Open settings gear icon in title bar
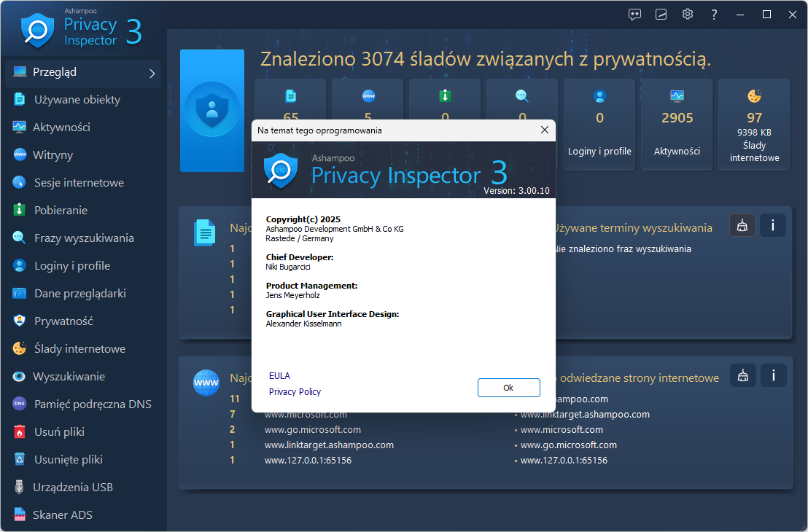This screenshot has width=808, height=532. [x=688, y=15]
